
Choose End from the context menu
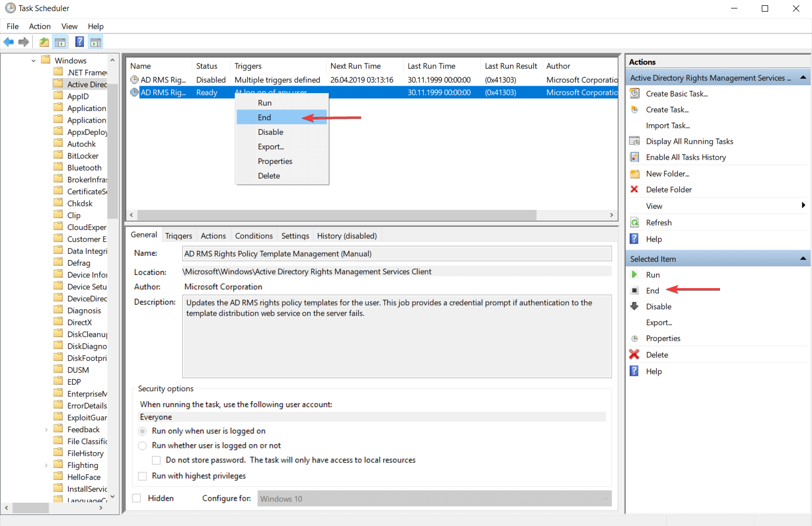264,117
